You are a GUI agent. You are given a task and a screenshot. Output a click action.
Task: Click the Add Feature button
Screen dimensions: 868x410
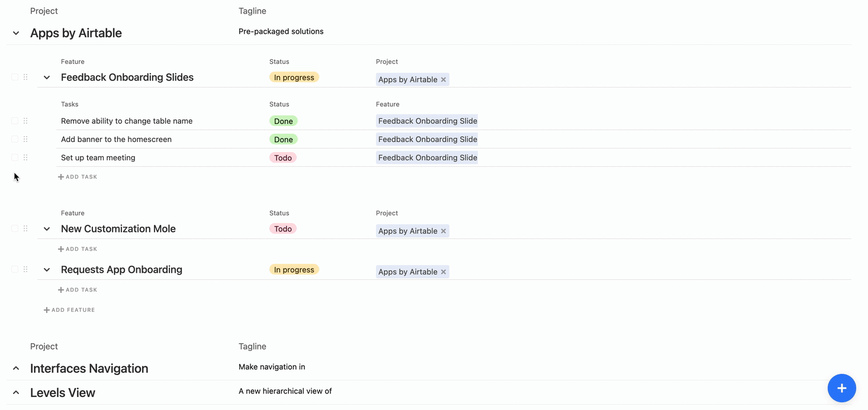[69, 310]
